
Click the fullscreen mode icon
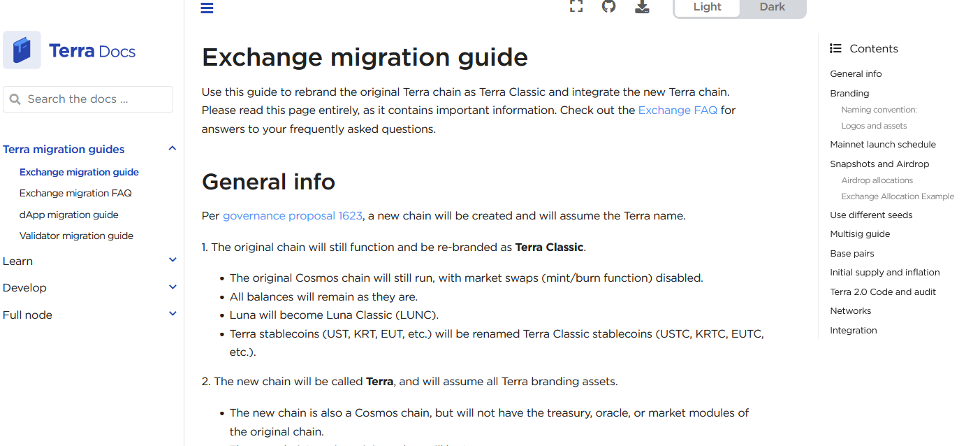576,6
